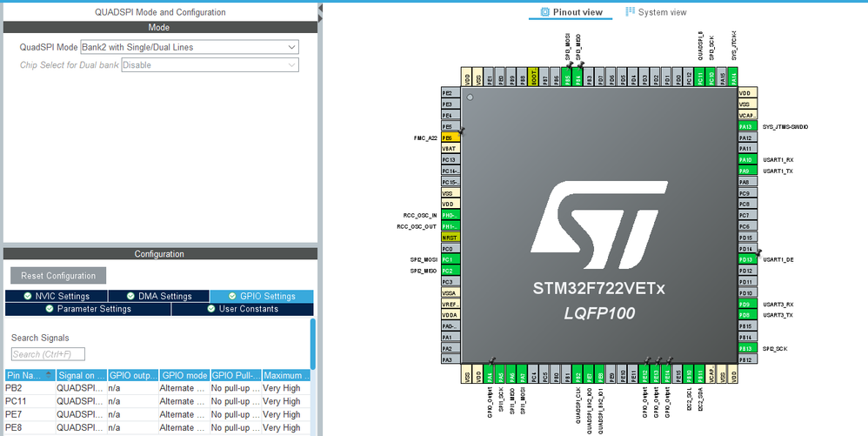The image size is (868, 436).
Task: Open the Chip Select for Dual bank dropdown
Action: 210,64
